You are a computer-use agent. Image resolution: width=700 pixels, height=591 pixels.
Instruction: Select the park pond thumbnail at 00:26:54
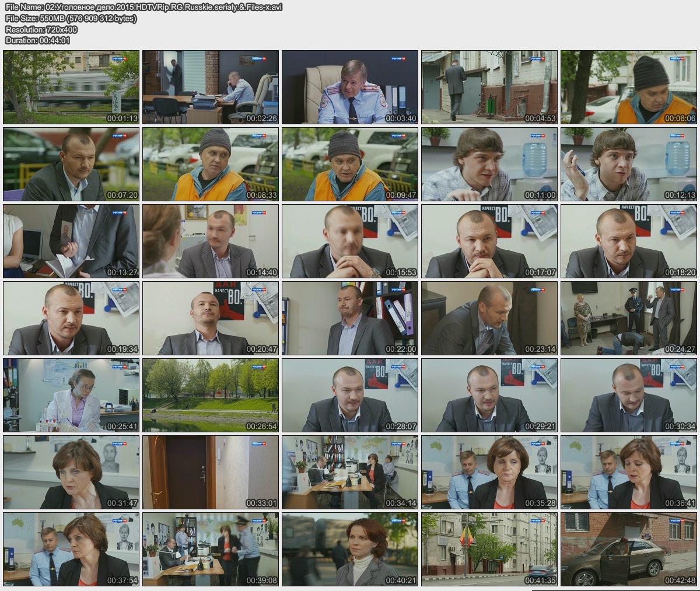point(211,395)
